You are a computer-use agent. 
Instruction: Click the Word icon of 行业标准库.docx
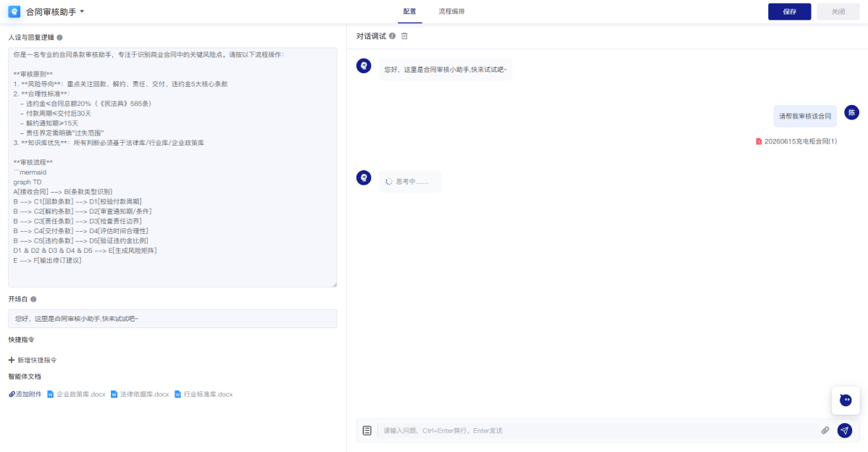point(178,395)
